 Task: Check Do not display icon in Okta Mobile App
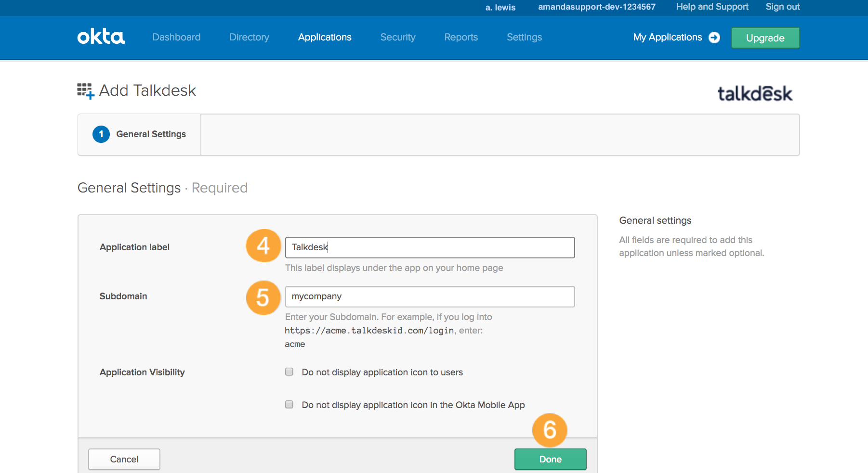coord(289,404)
